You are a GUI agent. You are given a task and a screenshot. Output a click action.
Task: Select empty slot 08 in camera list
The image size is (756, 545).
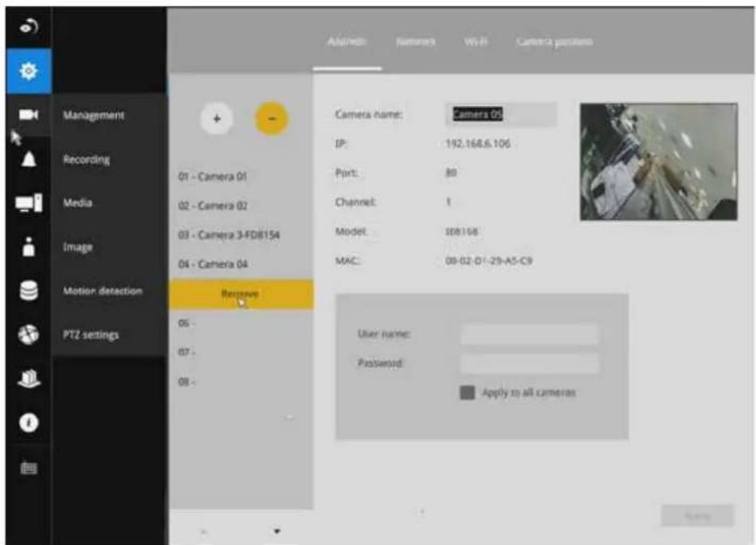tap(241, 382)
